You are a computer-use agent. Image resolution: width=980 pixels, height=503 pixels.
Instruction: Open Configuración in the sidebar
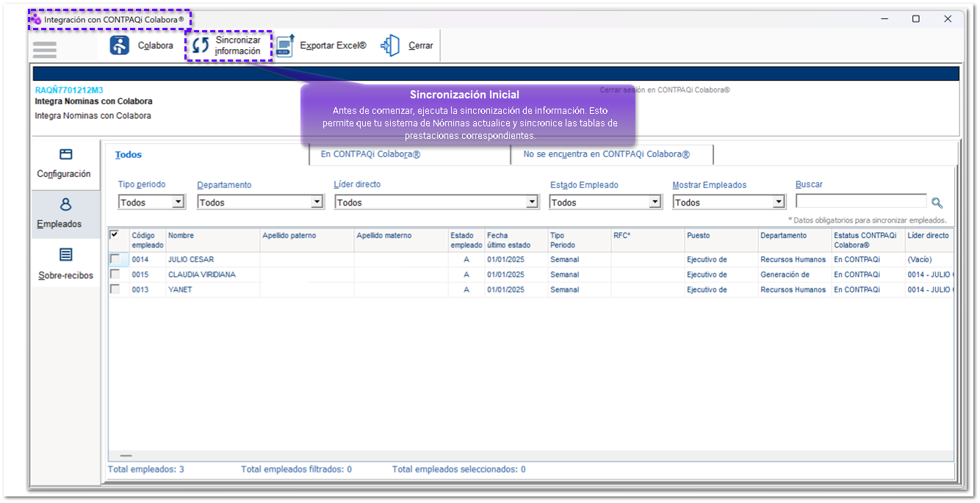[65, 164]
